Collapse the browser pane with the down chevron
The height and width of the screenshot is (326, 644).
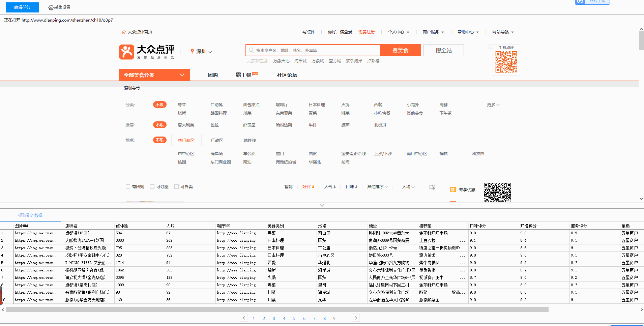click(x=322, y=206)
